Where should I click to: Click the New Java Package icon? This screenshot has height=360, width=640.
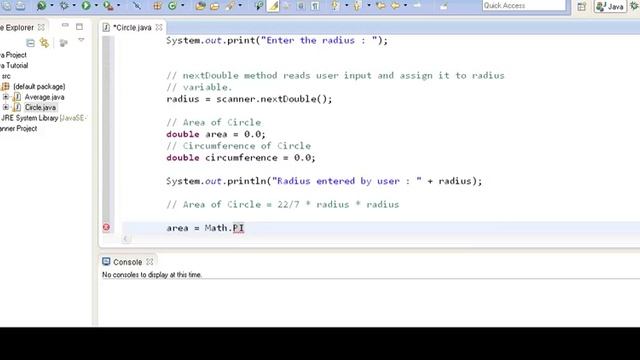pyautogui.click(x=157, y=5)
